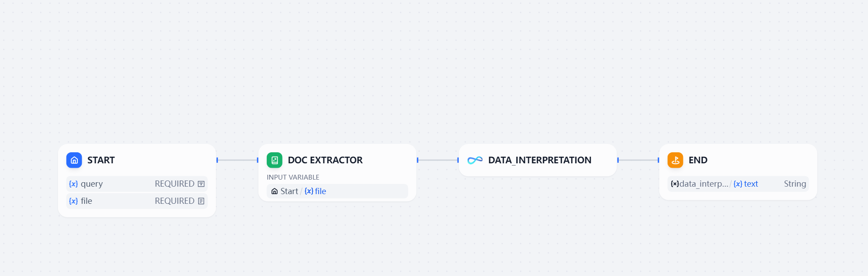Click the END node input connector handle
The width and height of the screenshot is (868, 276).
658,160
